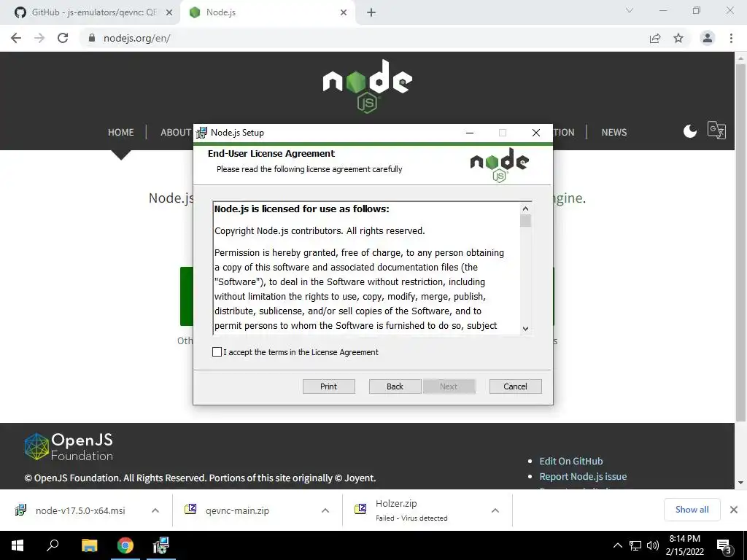
Task: Click Chrome icon in taskbar
Action: [125, 545]
